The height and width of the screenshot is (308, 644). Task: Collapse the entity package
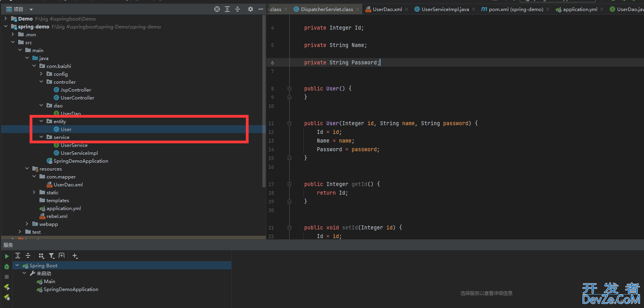(x=41, y=121)
